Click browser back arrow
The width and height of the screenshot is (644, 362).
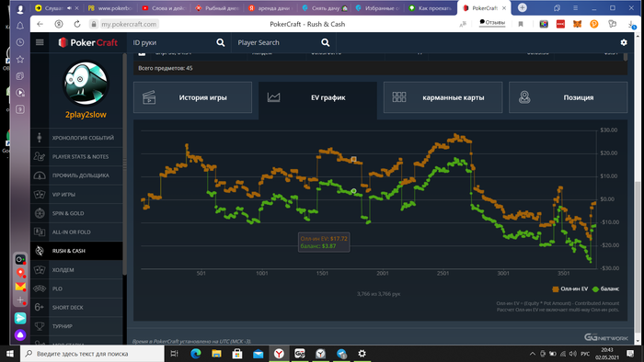pyautogui.click(x=40, y=24)
